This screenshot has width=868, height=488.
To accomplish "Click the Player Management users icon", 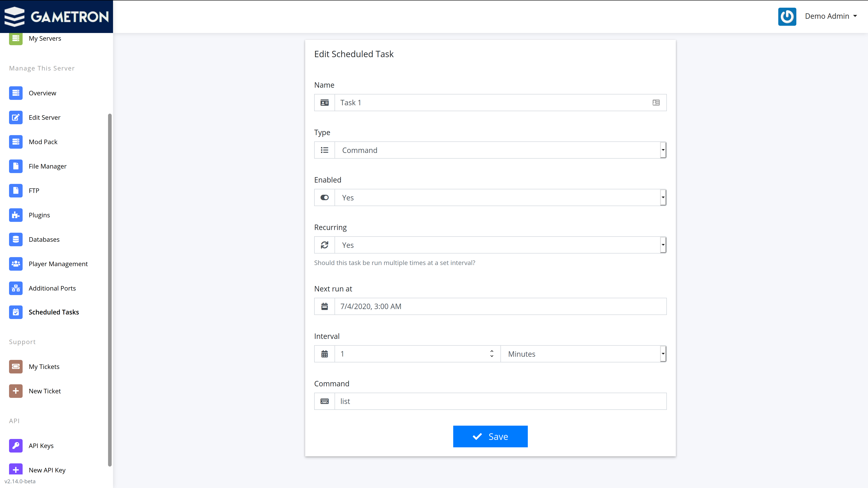I will (x=16, y=264).
